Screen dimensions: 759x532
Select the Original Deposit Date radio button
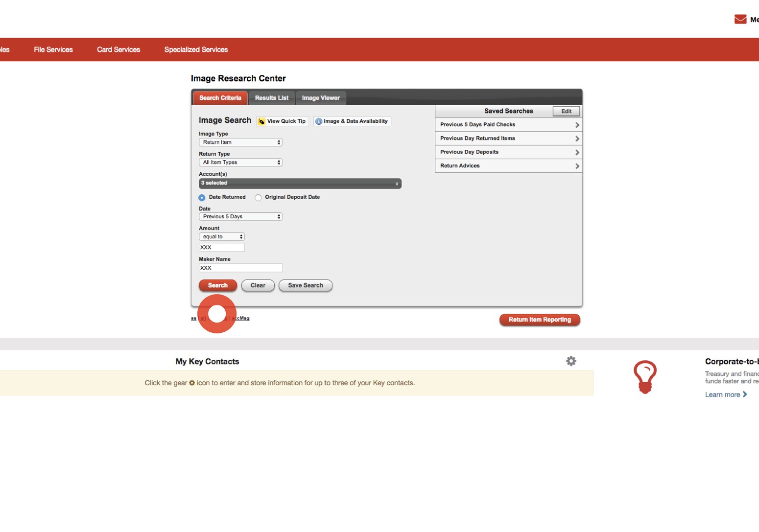(x=258, y=197)
